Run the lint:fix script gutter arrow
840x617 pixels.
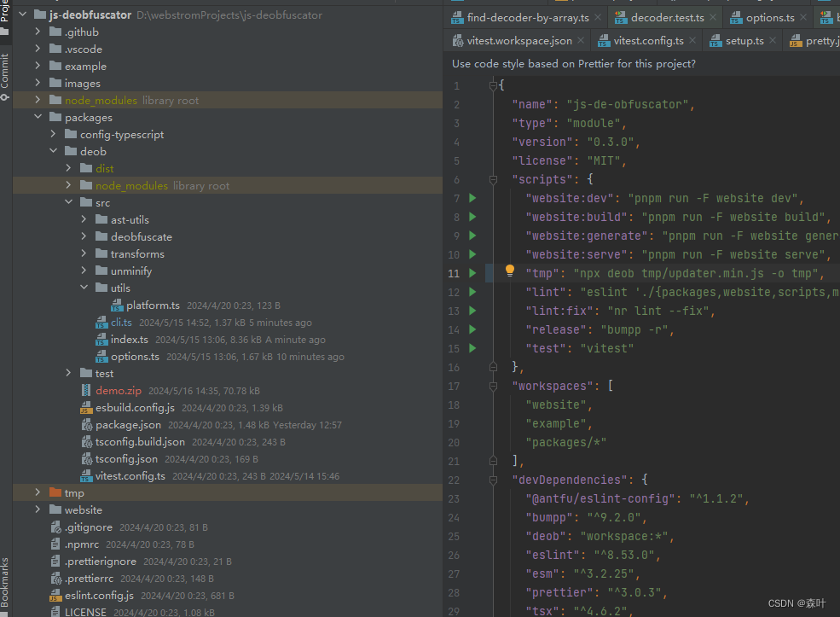(472, 311)
